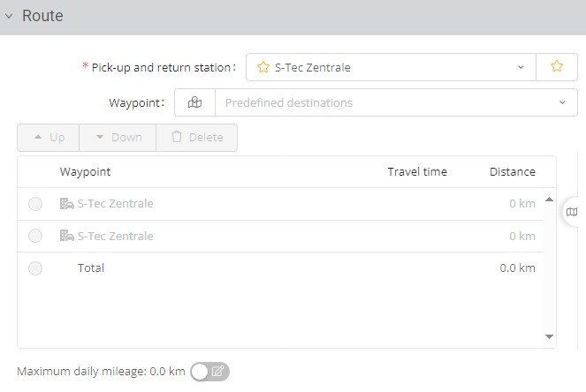Toggle the Maximum daily mileage switch
Viewport: 586px width, 392px height.
coord(210,372)
